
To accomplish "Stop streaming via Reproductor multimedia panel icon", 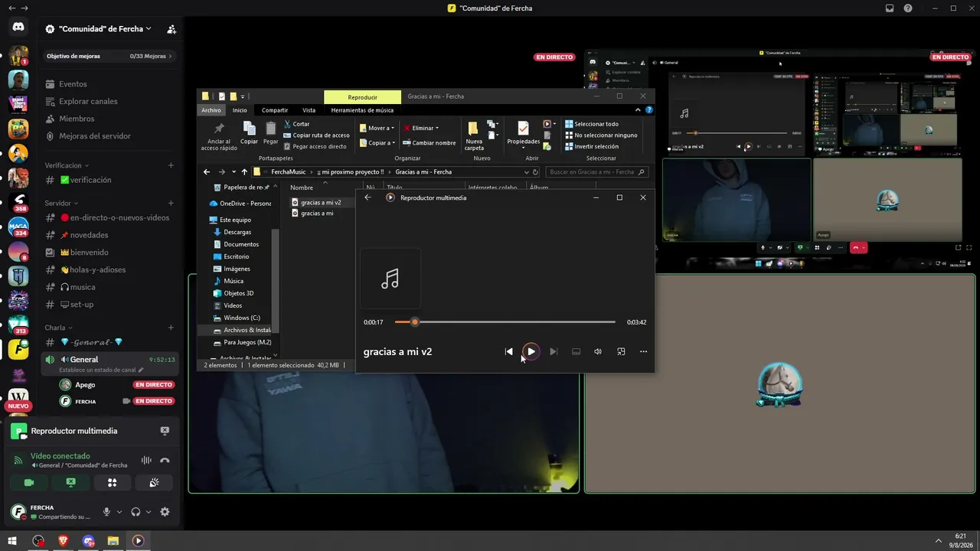I will [165, 431].
